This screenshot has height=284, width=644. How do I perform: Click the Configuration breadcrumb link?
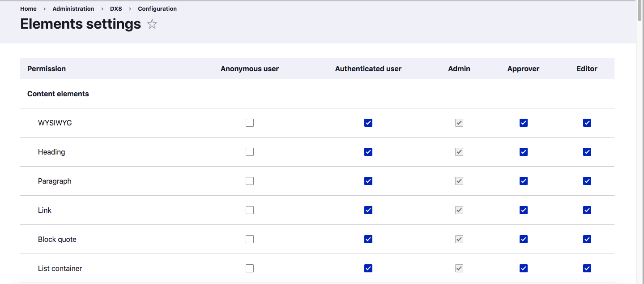pos(157,9)
